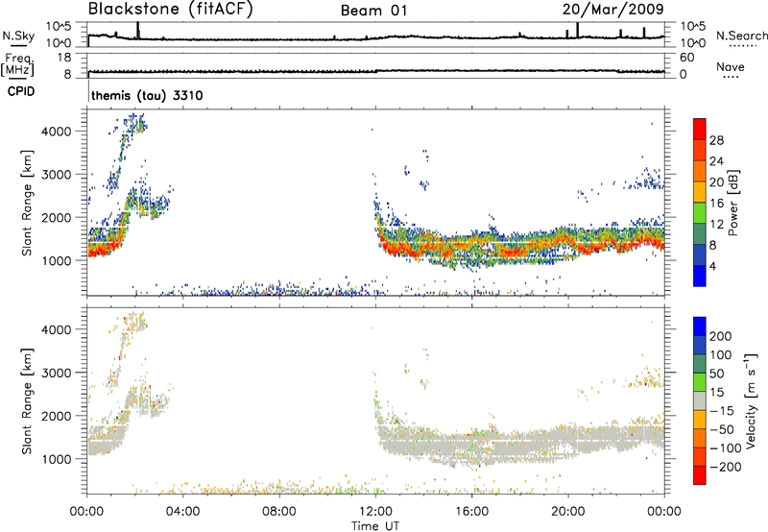Click the "24" label on Power color bar
Image resolution: width=768 pixels, height=532 pixels.
tap(716, 161)
